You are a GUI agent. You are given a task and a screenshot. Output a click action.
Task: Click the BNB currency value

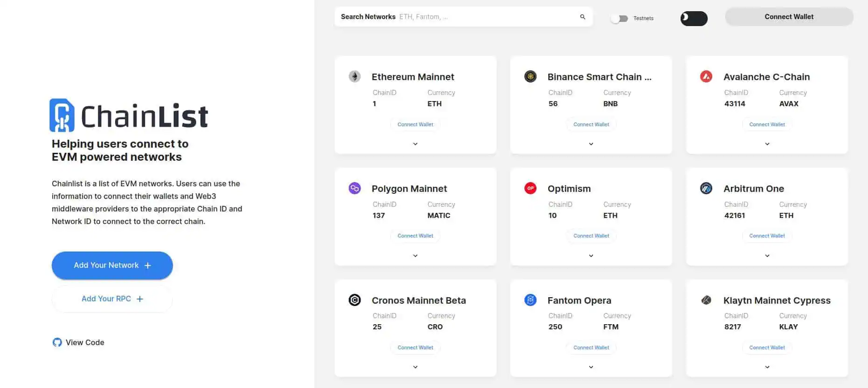pos(610,104)
